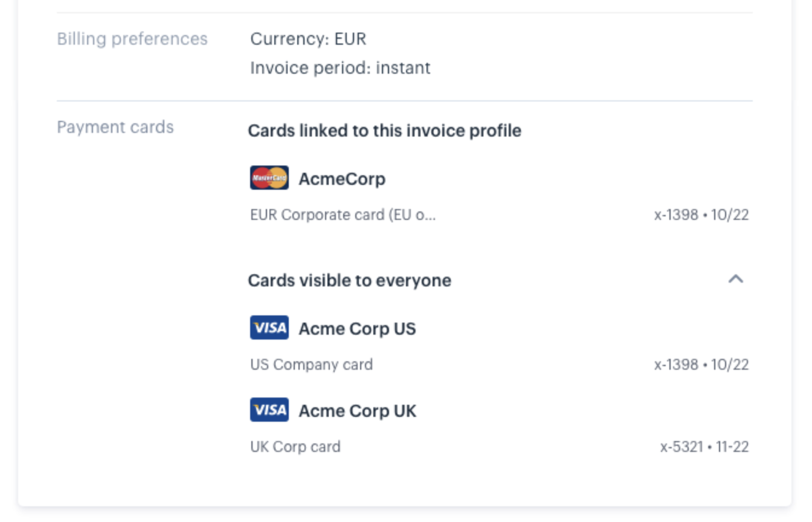This screenshot has width=812, height=522.
Task: Select the Acme Corp UK card name
Action: click(x=357, y=411)
